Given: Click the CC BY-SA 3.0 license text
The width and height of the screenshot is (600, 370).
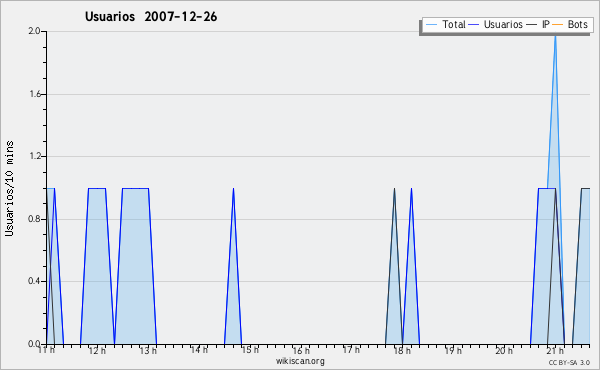Looking at the screenshot, I should click(569, 362).
